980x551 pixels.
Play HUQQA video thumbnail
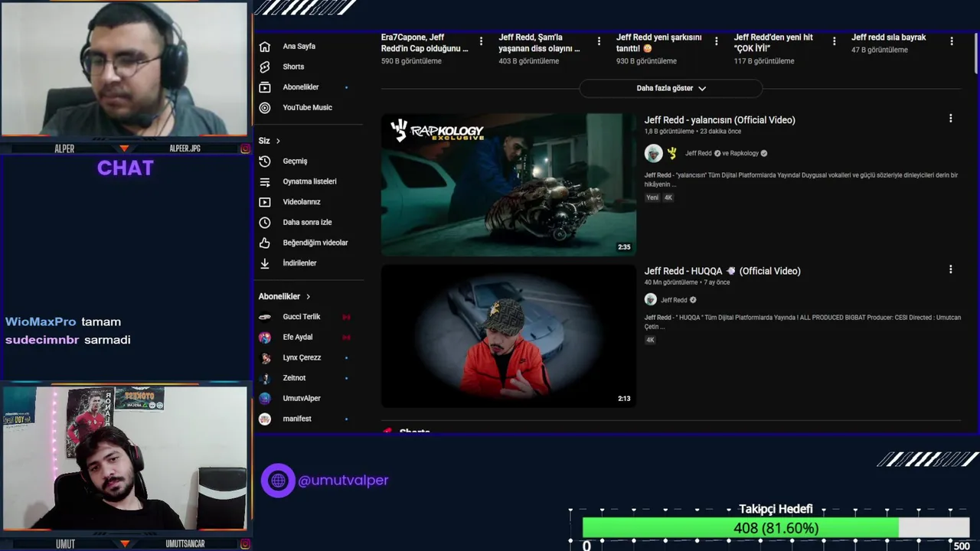coord(508,336)
